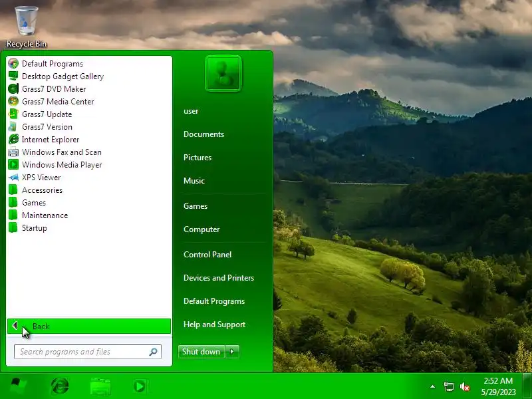Image resolution: width=532 pixels, height=399 pixels.
Task: Open the file explorer taskbar icon
Action: pos(100,386)
